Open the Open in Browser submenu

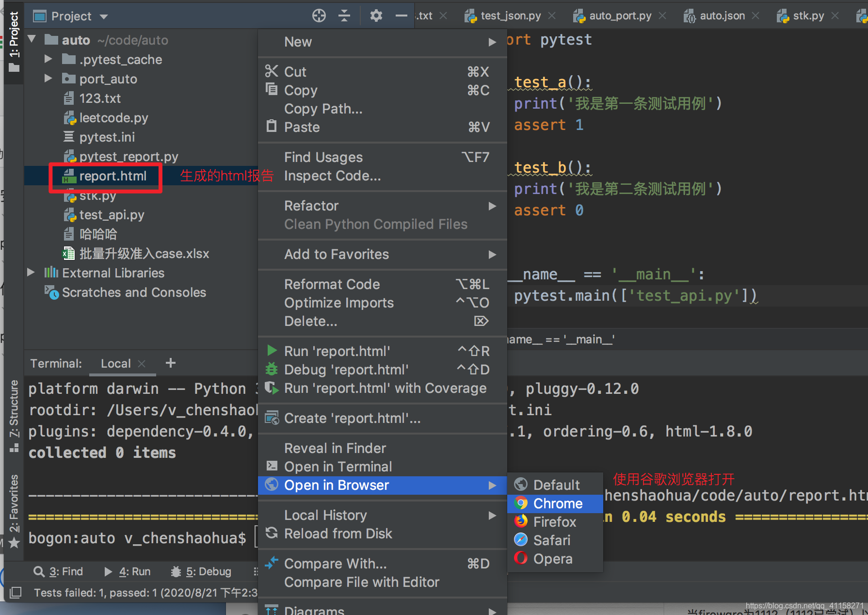point(383,485)
